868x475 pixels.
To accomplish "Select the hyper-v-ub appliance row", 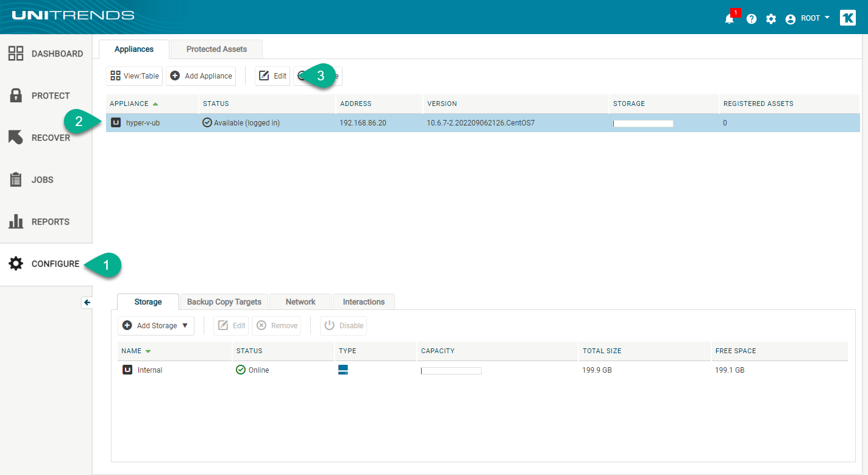I will coord(483,123).
